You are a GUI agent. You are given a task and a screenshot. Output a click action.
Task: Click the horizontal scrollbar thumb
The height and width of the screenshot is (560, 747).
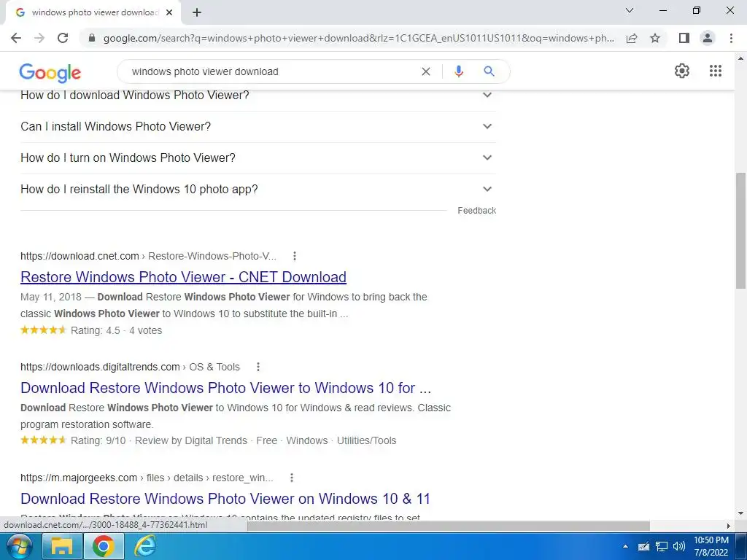click(x=448, y=526)
